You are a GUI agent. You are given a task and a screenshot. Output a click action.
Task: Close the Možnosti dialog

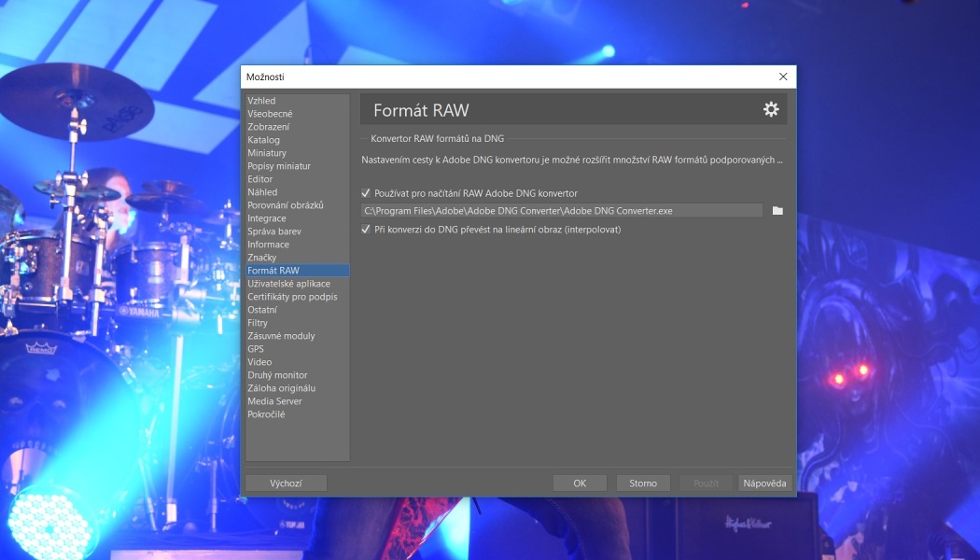[782, 77]
